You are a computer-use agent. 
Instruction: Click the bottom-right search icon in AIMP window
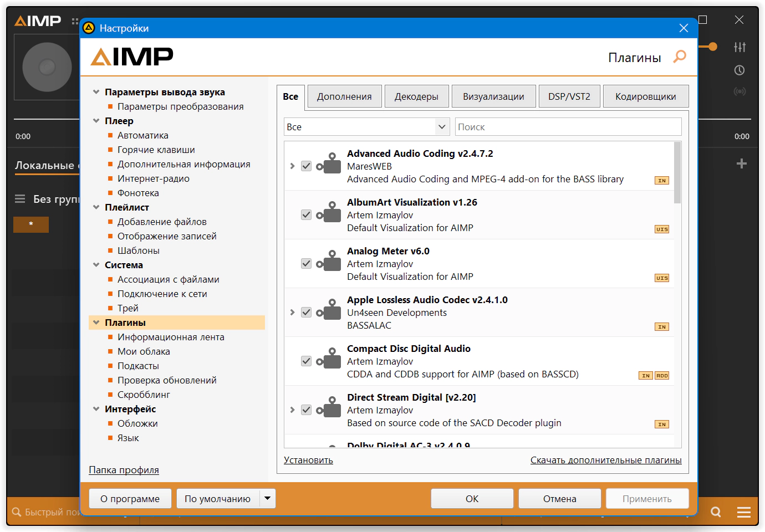pyautogui.click(x=716, y=512)
